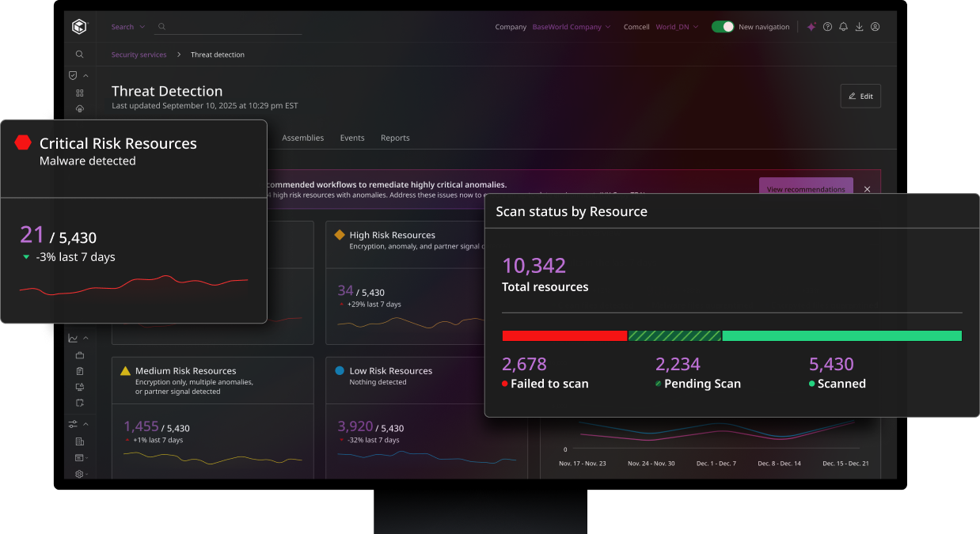Open the sidebar search icon

tap(79, 55)
